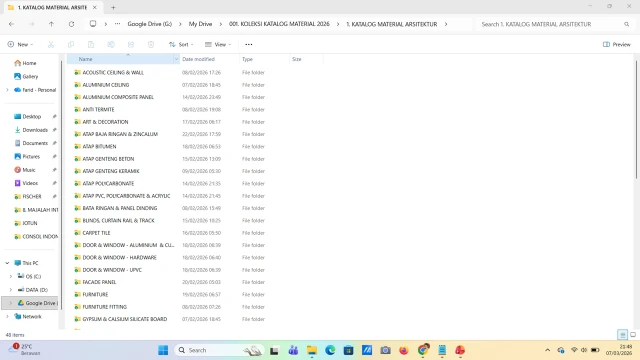The image size is (640, 360).
Task: Expand Network tree node
Action: tap(7, 316)
